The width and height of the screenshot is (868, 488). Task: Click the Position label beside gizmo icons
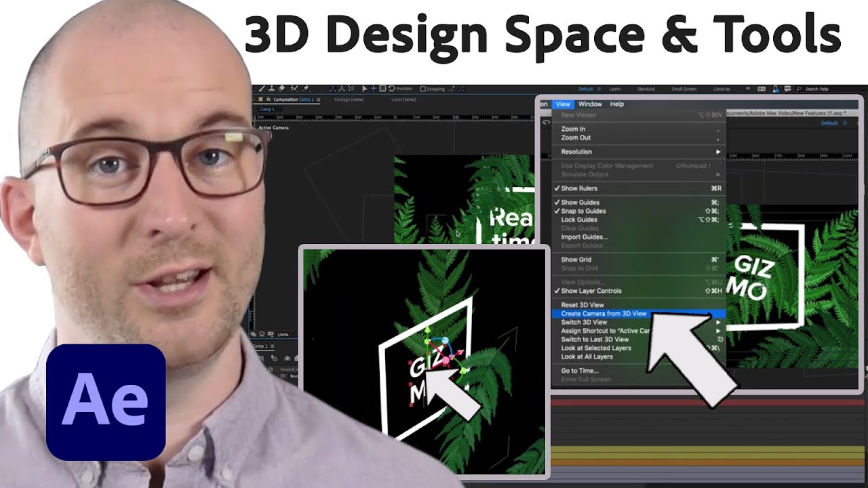pos(404,89)
